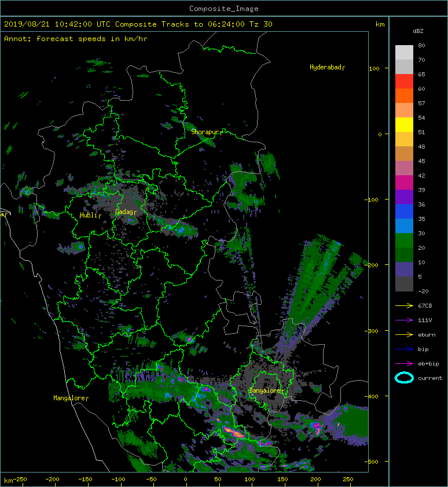This screenshot has width=448, height=487.
Task: Select the Shorapur city label
Action: pyautogui.click(x=205, y=132)
